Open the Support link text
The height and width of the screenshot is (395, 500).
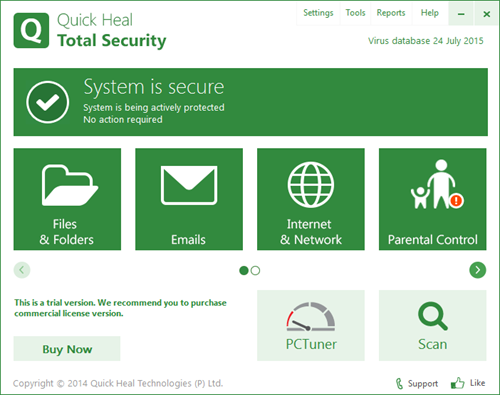(x=423, y=384)
